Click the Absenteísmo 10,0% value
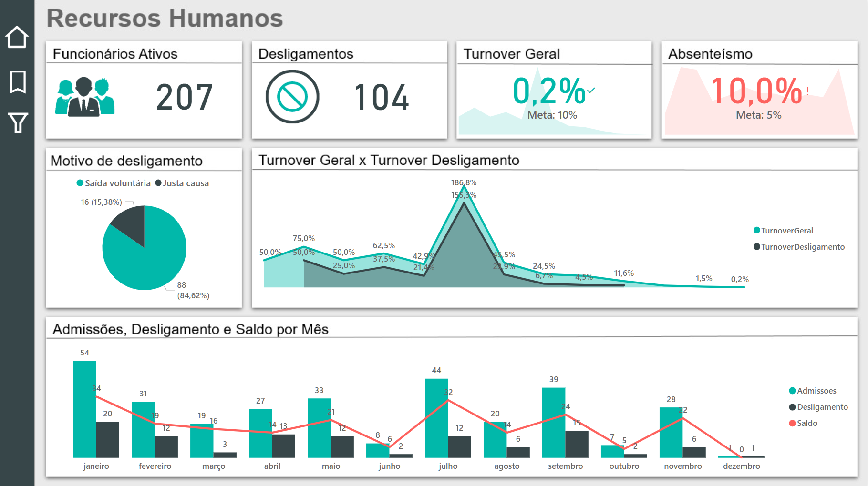 click(x=756, y=91)
